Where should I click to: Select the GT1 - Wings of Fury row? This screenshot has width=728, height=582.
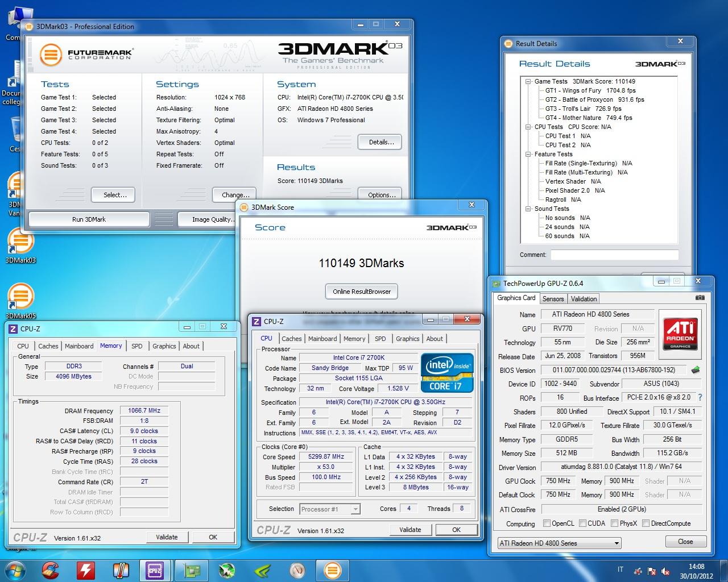[x=590, y=90]
